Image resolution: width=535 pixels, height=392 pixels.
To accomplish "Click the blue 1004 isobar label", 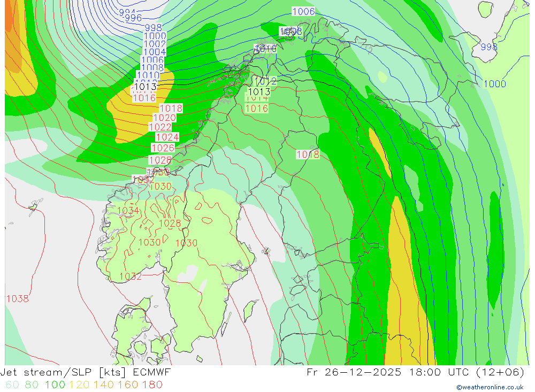I will pyautogui.click(x=155, y=52).
